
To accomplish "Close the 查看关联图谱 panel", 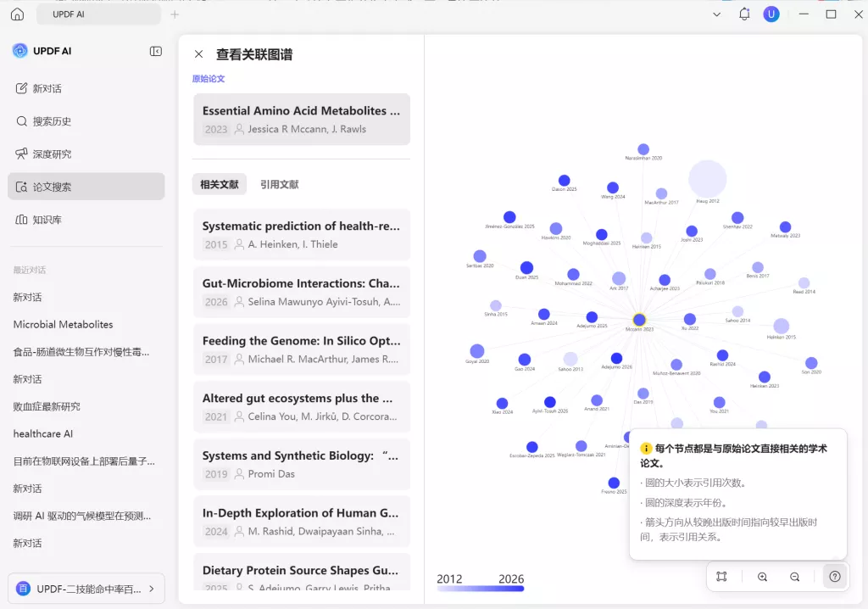I will pos(198,53).
